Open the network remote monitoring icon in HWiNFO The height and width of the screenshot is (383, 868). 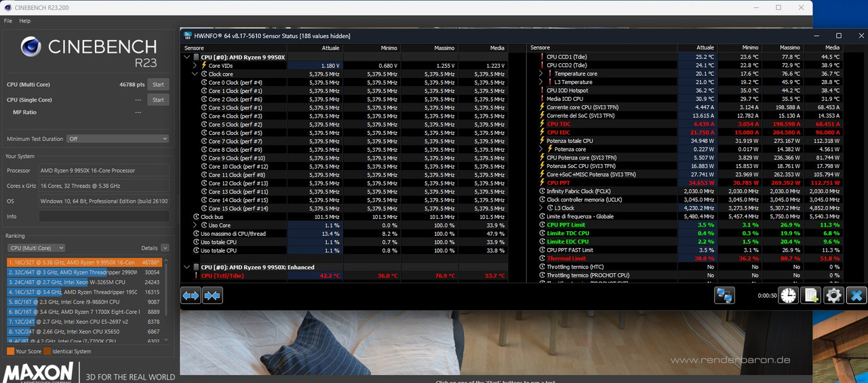coord(725,296)
